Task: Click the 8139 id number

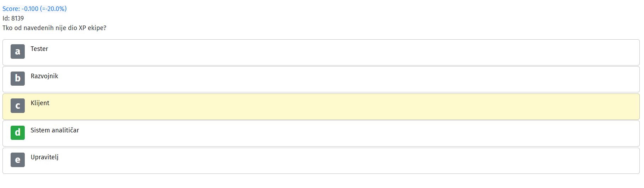Action: 18,18
